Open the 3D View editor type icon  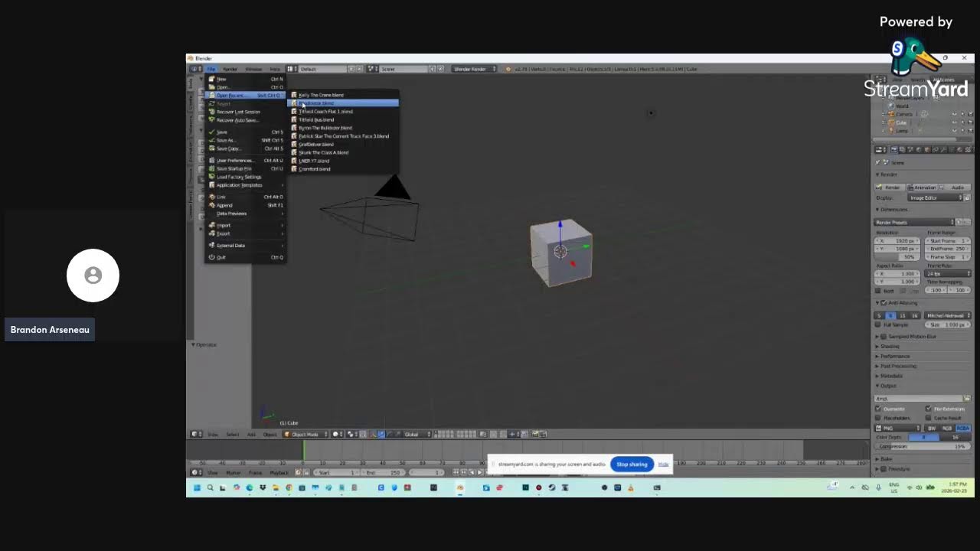click(195, 434)
